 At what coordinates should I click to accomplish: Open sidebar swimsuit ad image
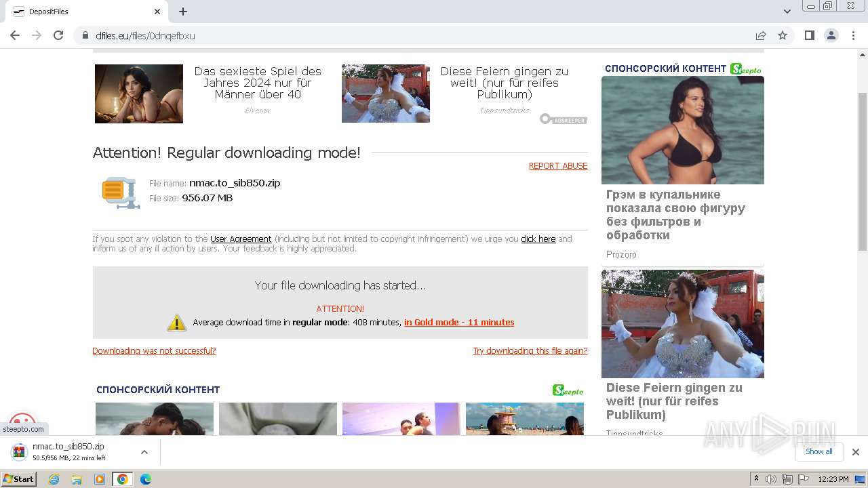pyautogui.click(x=683, y=130)
